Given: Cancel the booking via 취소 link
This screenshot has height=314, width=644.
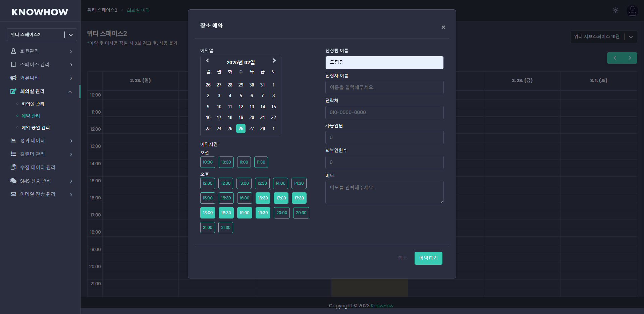Looking at the screenshot, I should click(x=402, y=258).
